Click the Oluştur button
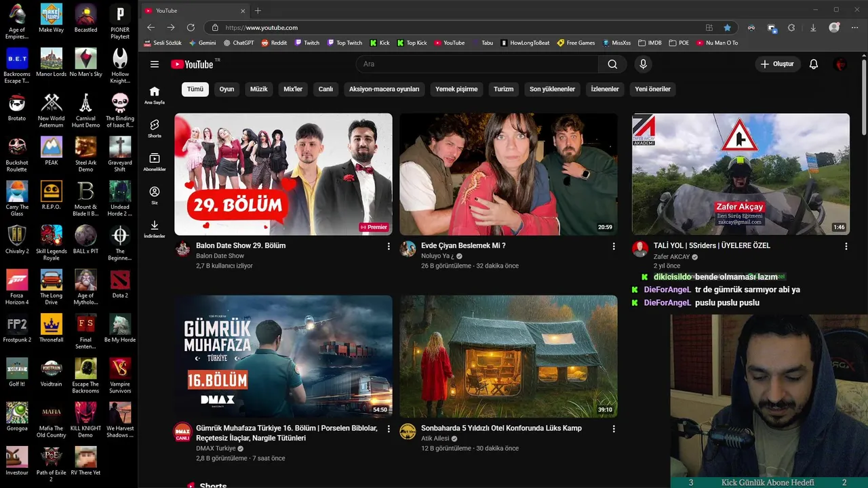Screen dimensions: 868x488 778,64
